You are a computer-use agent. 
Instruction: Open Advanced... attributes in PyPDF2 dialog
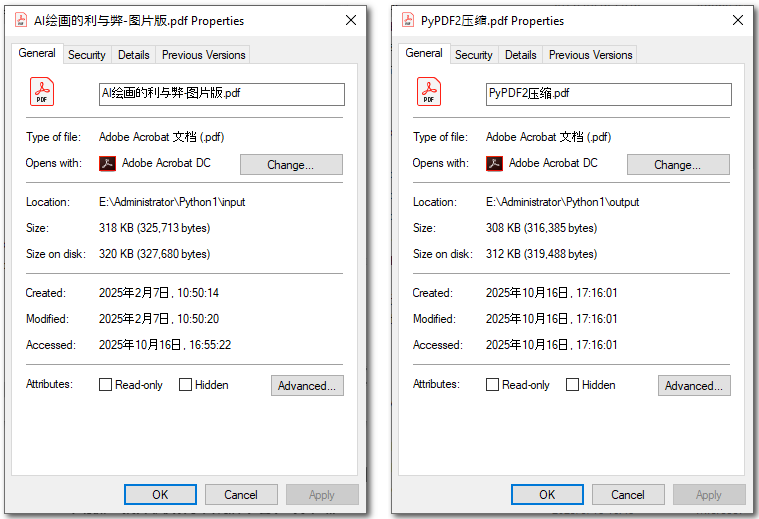(x=693, y=386)
